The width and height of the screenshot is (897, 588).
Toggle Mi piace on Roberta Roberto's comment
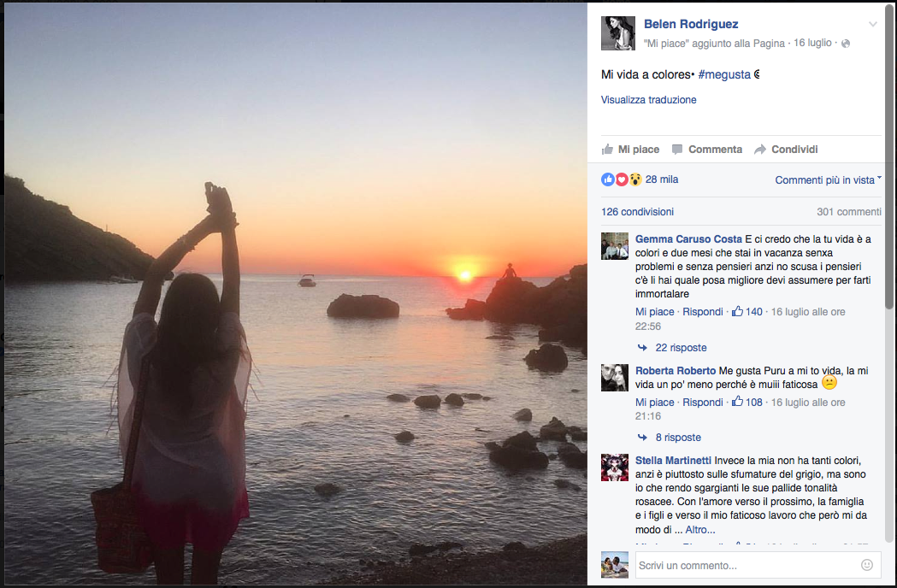tap(653, 402)
